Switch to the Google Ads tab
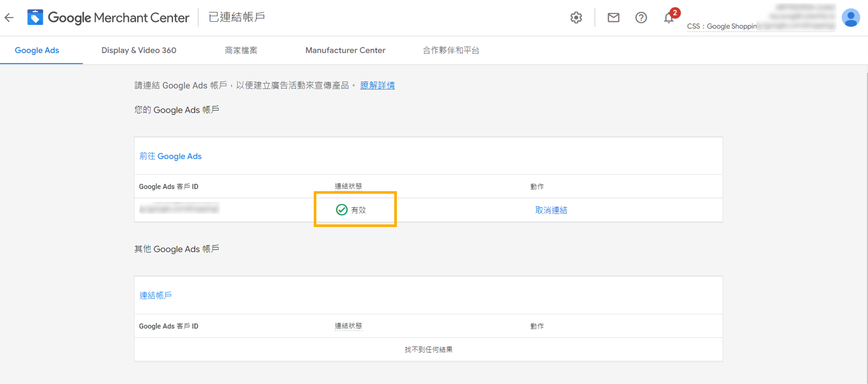 click(x=37, y=50)
